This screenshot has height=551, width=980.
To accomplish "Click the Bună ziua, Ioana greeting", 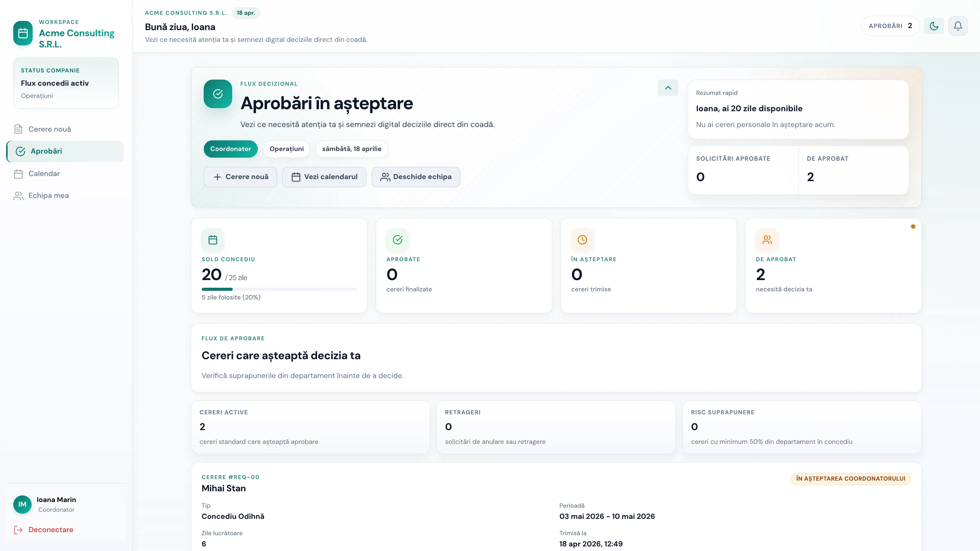I will point(180,27).
